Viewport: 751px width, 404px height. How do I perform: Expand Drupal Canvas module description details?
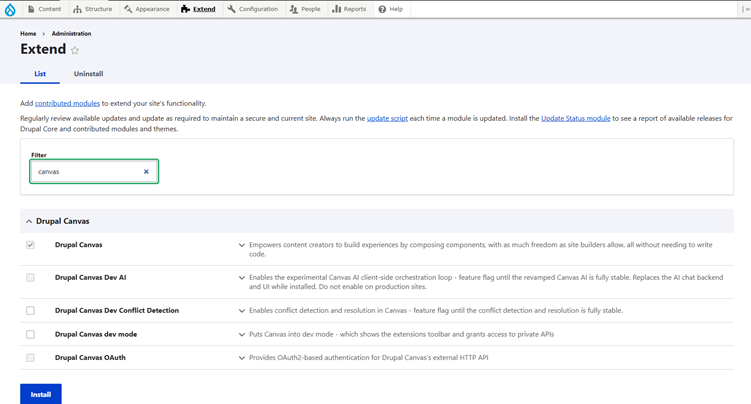point(242,245)
